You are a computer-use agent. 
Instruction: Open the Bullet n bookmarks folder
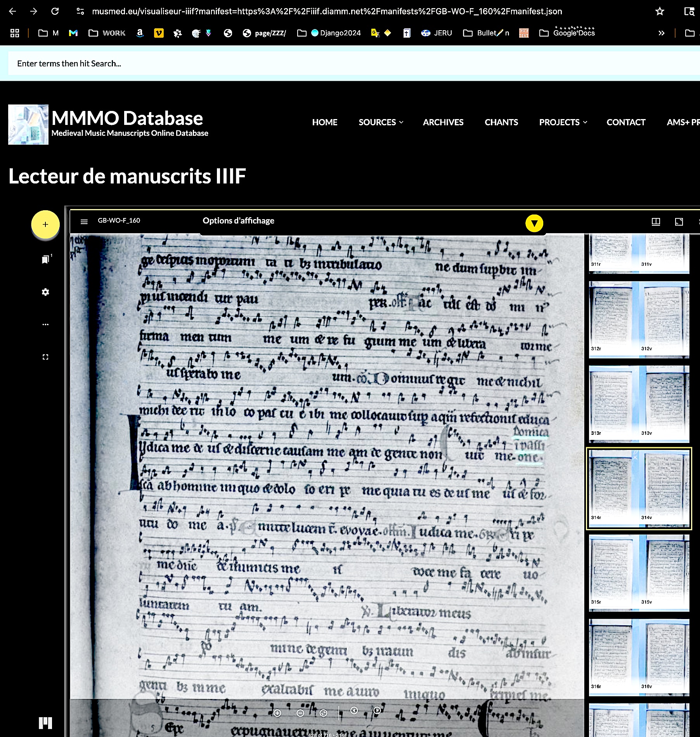pyautogui.click(x=486, y=33)
